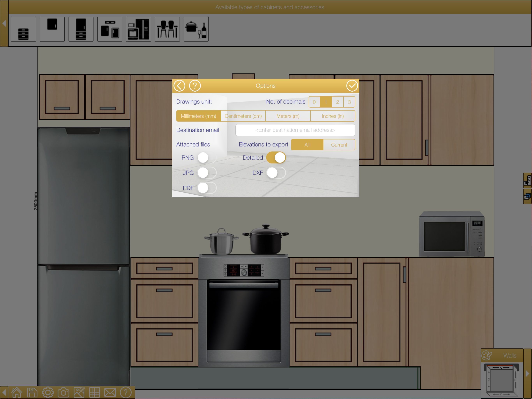Export only the Current elevation

tap(339, 145)
